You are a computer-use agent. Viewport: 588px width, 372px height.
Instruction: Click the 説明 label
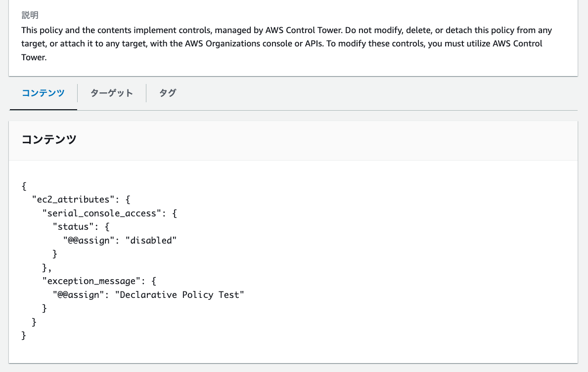click(30, 15)
